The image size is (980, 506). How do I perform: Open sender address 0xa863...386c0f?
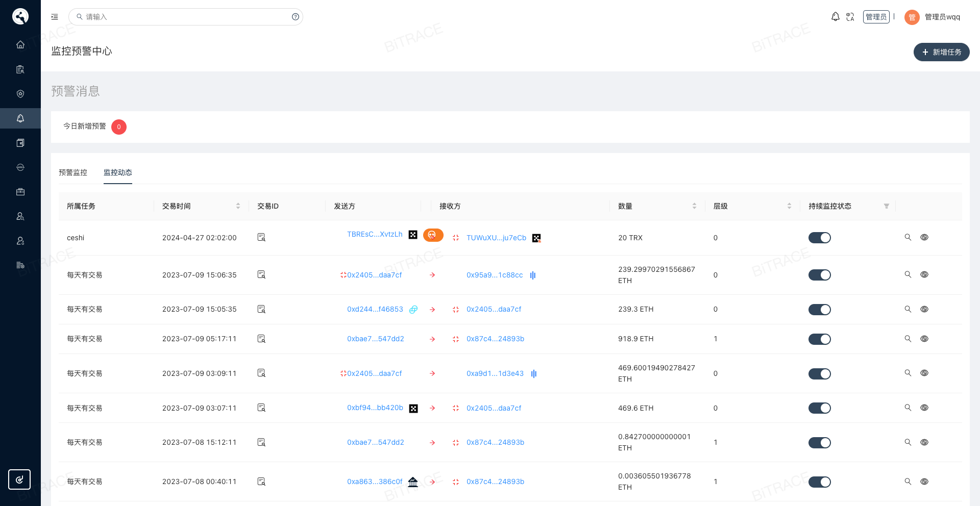tap(375, 482)
